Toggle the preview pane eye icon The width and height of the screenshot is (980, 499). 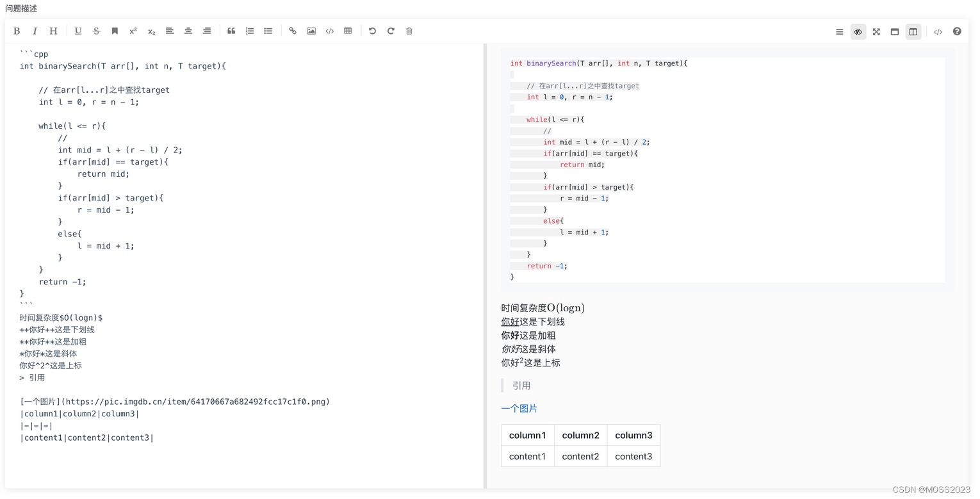point(858,31)
